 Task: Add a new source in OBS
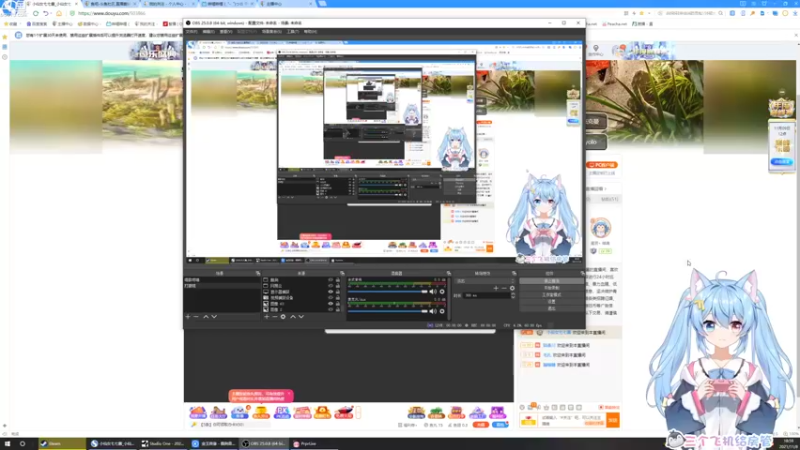click(x=266, y=317)
